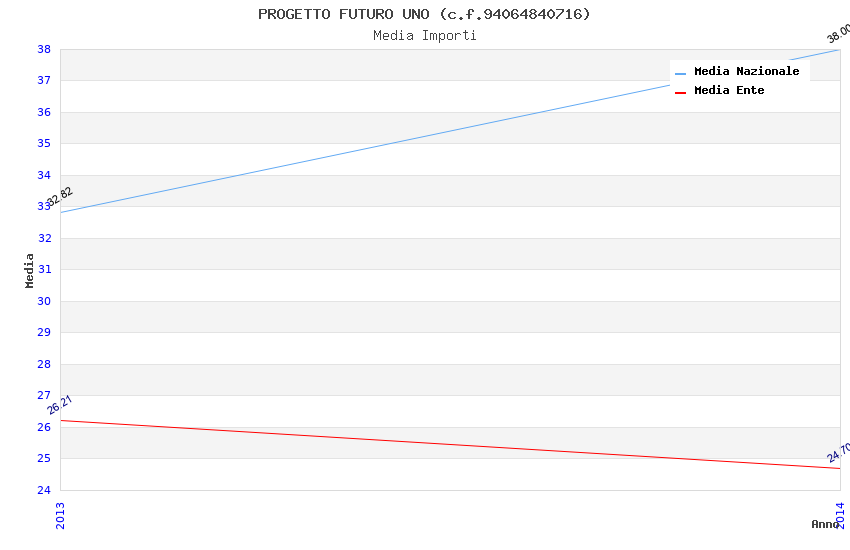The image size is (850, 550).
Task: Click the 35 y-axis tick label
Action: coord(44,143)
